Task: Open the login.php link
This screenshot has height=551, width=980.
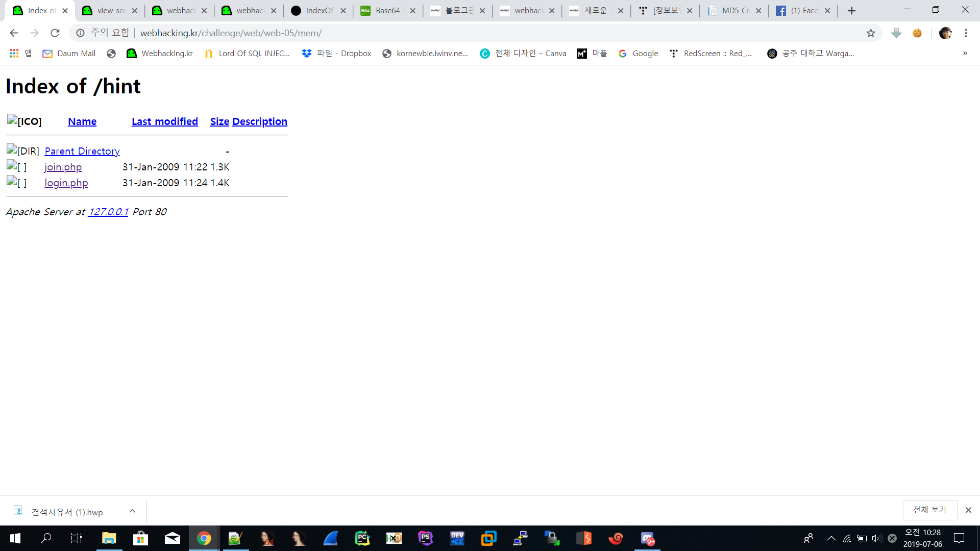Action: click(66, 183)
